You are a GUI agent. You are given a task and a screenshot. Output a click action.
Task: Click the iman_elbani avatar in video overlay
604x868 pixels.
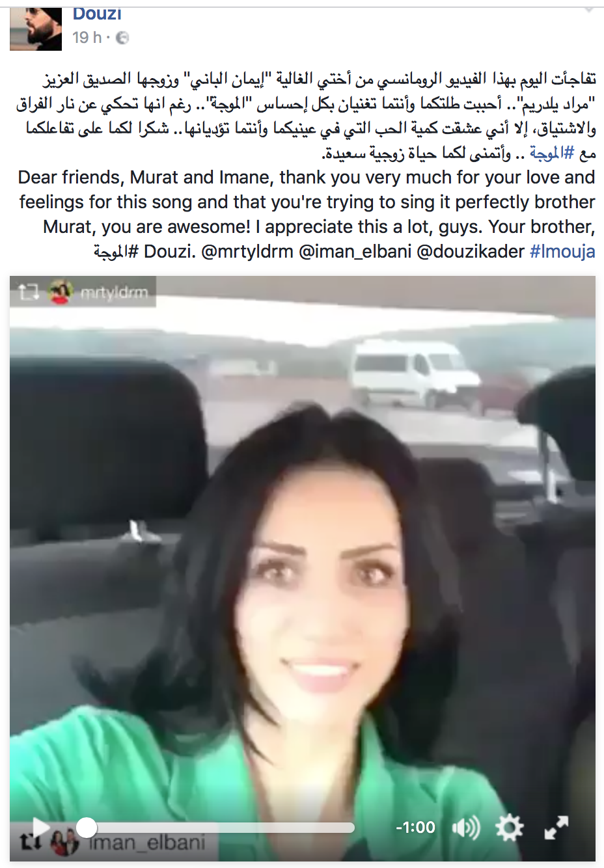(66, 843)
